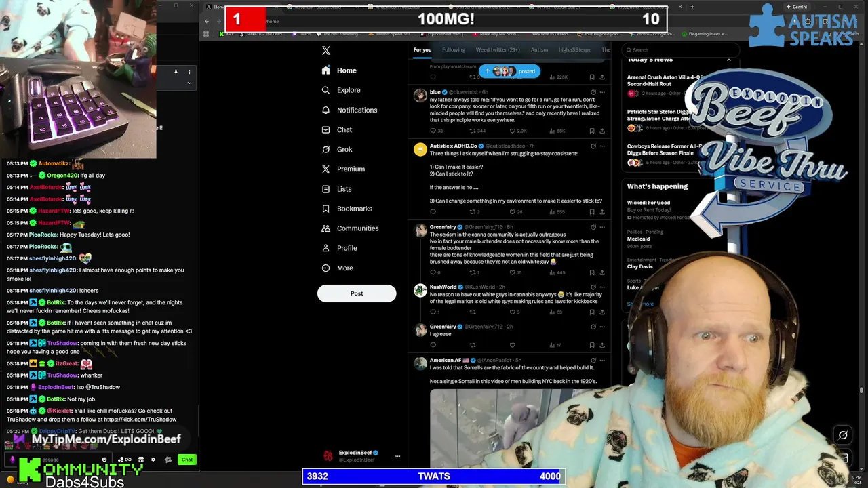Click the Post button

click(x=357, y=293)
